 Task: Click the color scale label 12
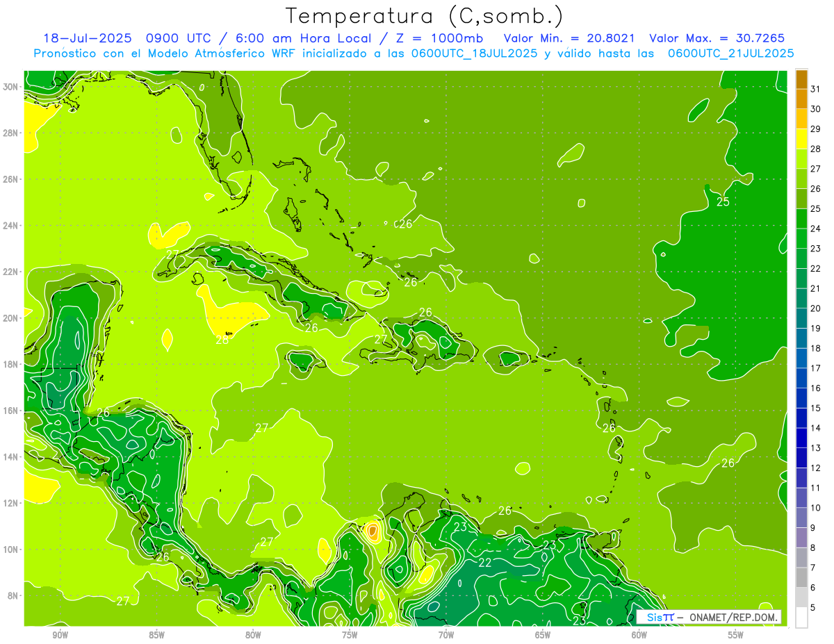point(815,468)
